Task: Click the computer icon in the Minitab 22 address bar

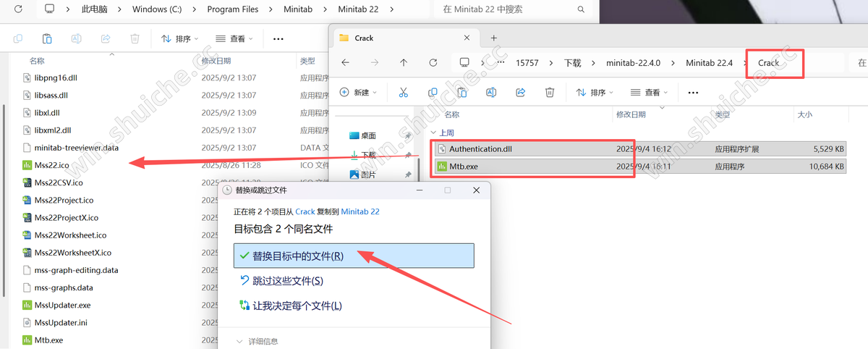Action: (x=50, y=9)
